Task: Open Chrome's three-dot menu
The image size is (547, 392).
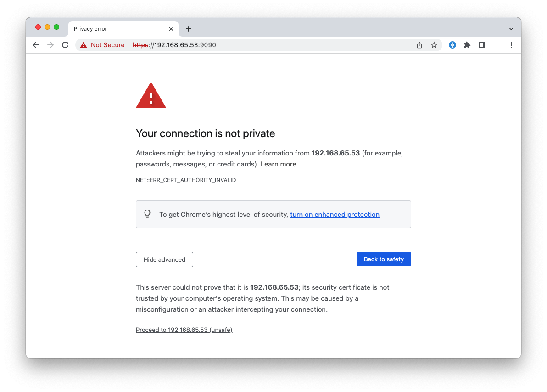Action: pos(511,45)
